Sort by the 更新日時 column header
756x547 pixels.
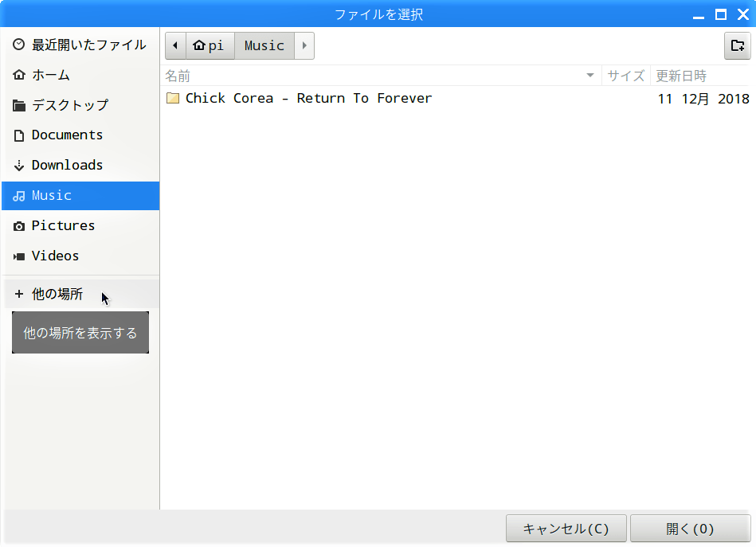click(701, 76)
